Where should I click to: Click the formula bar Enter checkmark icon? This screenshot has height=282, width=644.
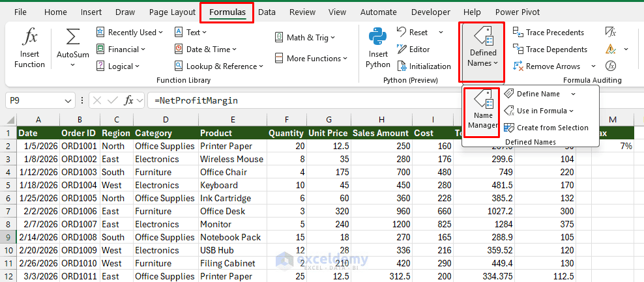pyautogui.click(x=113, y=100)
